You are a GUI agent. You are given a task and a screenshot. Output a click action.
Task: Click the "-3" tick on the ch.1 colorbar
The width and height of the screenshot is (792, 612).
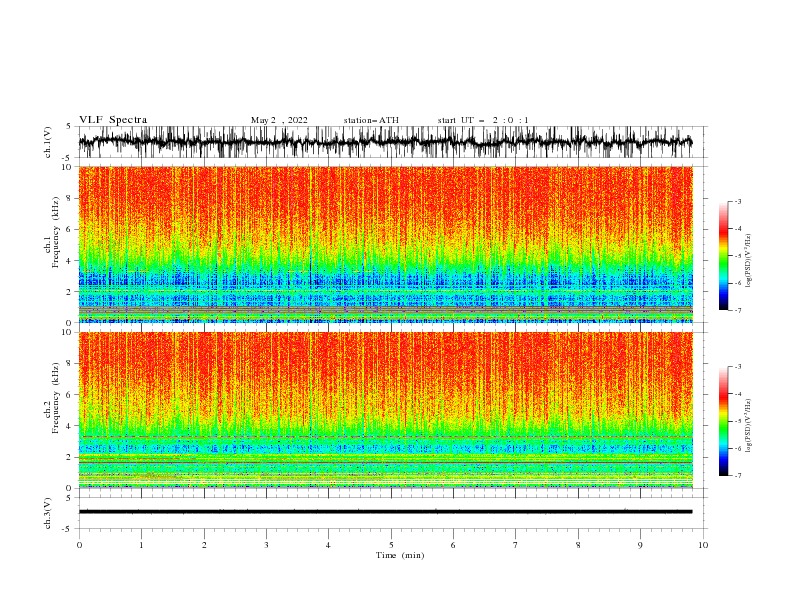point(738,201)
